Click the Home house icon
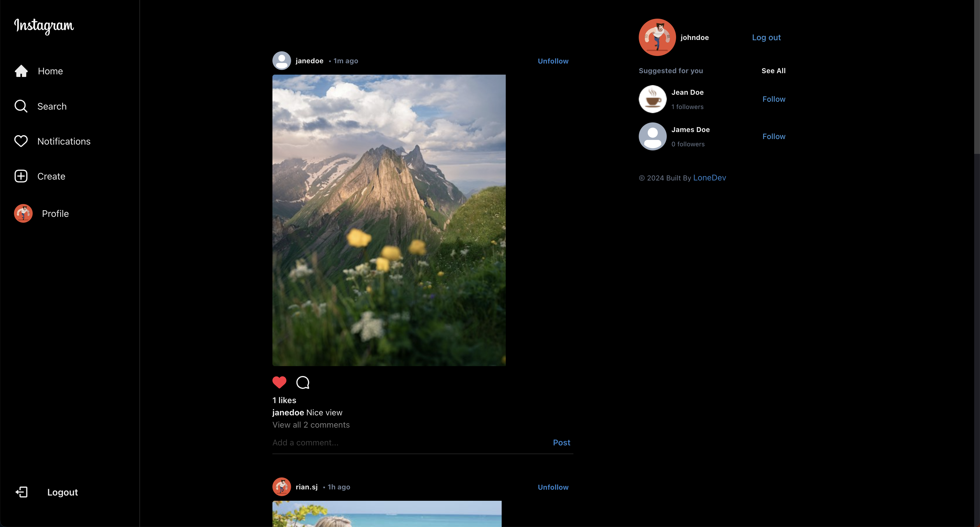Image resolution: width=980 pixels, height=527 pixels. (21, 71)
